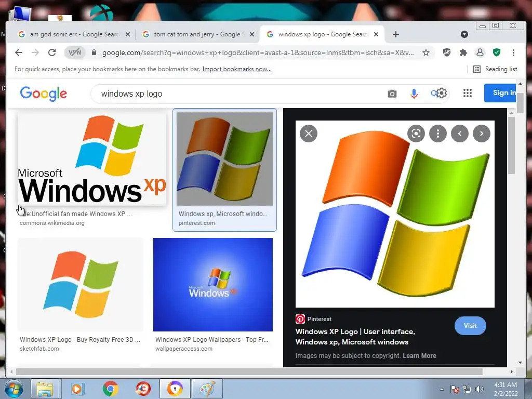
Task: Close the image preview panel
Action: tap(309, 134)
